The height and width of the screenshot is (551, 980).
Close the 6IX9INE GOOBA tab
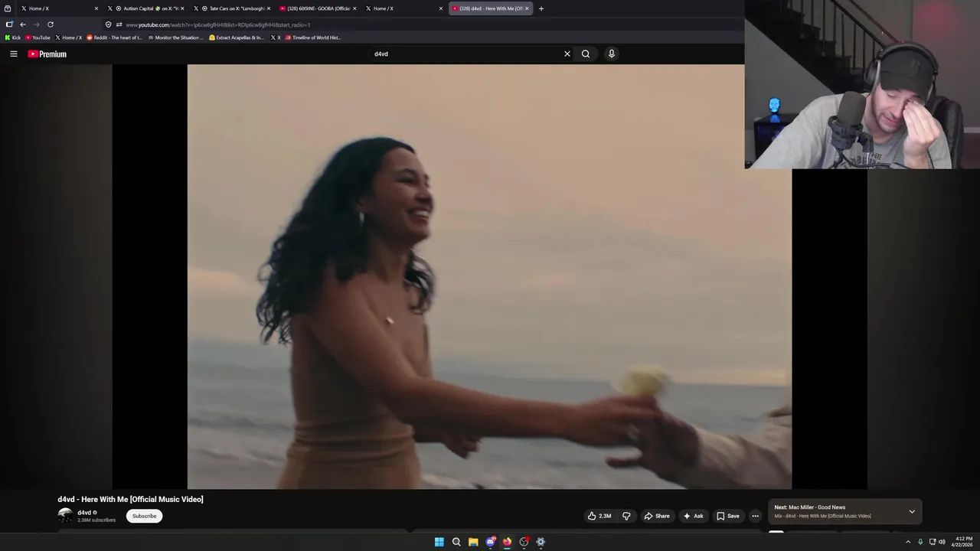[354, 8]
